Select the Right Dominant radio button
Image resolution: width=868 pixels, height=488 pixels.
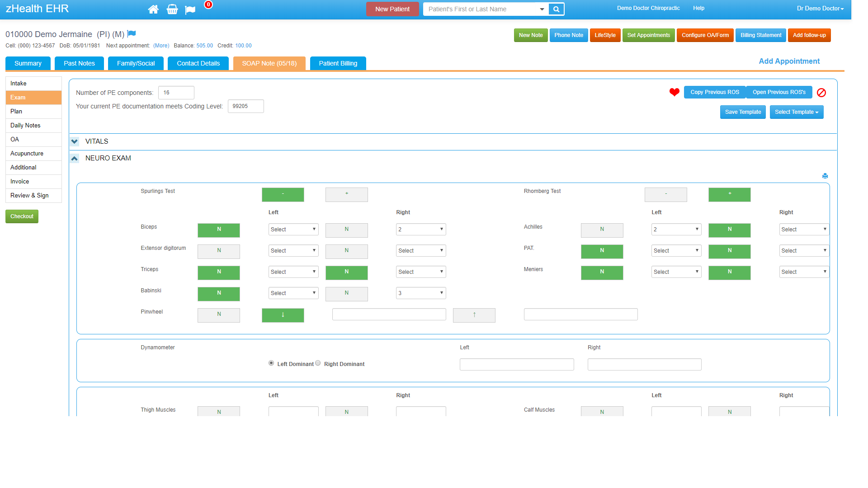318,363
